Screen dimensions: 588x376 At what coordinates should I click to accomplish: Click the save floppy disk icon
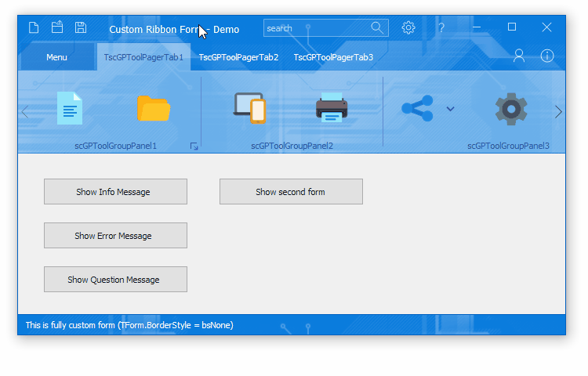coord(81,27)
